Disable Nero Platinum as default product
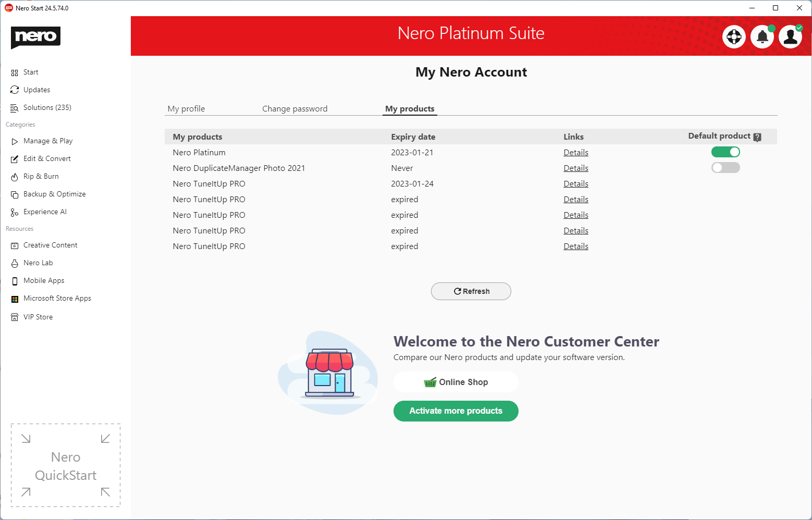This screenshot has width=812, height=520. coord(725,152)
